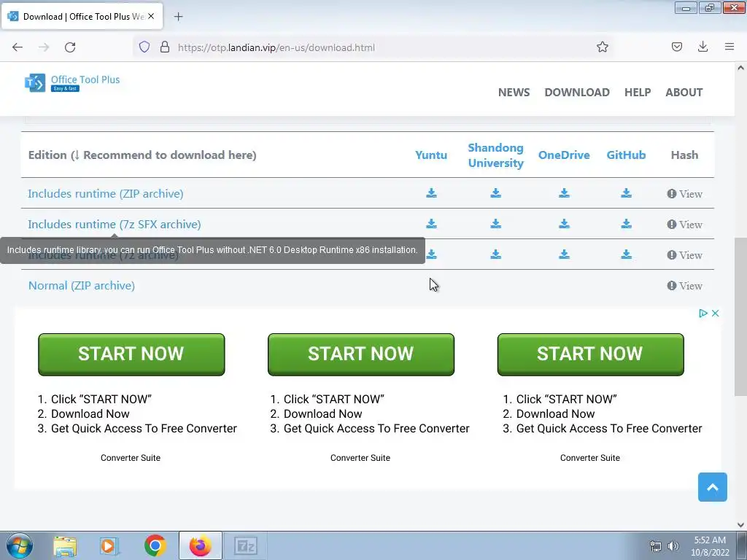747x560 pixels.
Task: Click the Shandong University column header
Action: 495,155
